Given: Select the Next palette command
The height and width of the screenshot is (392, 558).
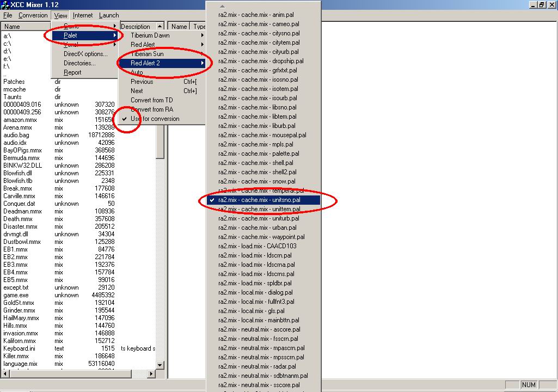Looking at the screenshot, I should (x=162, y=91).
